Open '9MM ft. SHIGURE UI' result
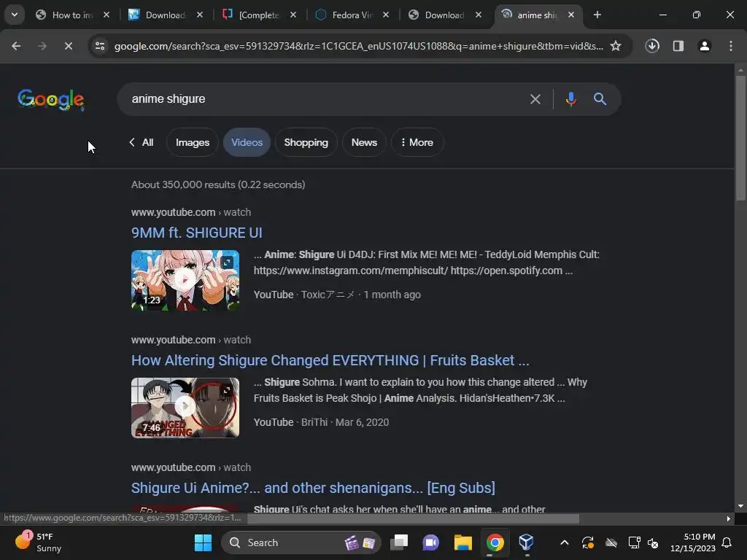The width and height of the screenshot is (747, 560). click(x=197, y=233)
